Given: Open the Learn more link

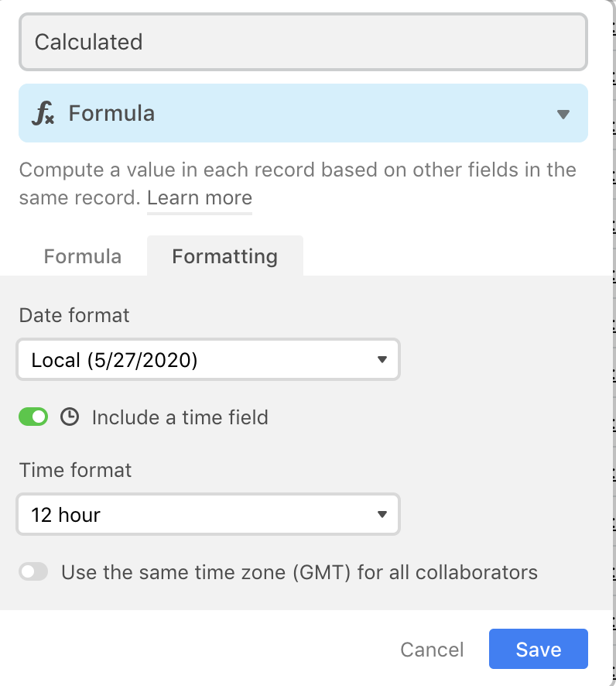Looking at the screenshot, I should (x=200, y=198).
